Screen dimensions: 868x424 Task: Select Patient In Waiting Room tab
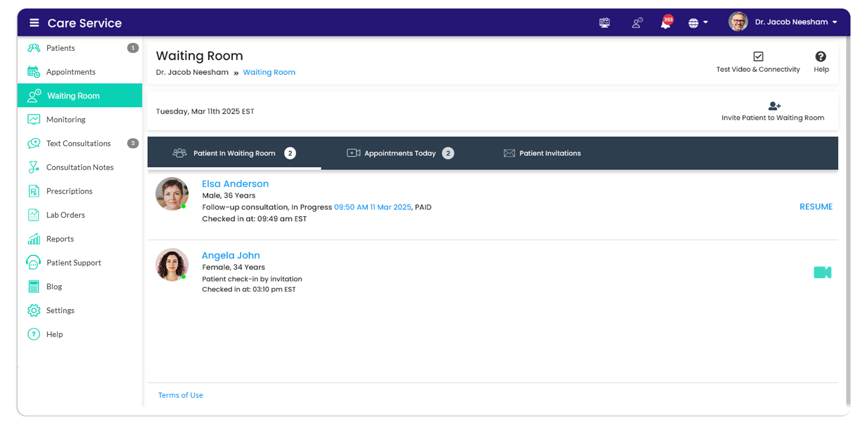click(234, 153)
